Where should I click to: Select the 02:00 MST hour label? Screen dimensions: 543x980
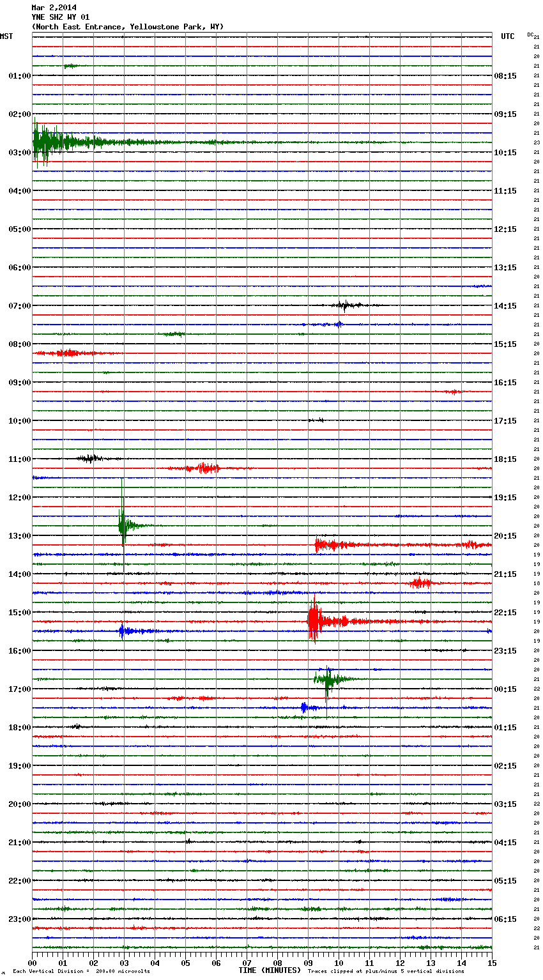pos(20,114)
